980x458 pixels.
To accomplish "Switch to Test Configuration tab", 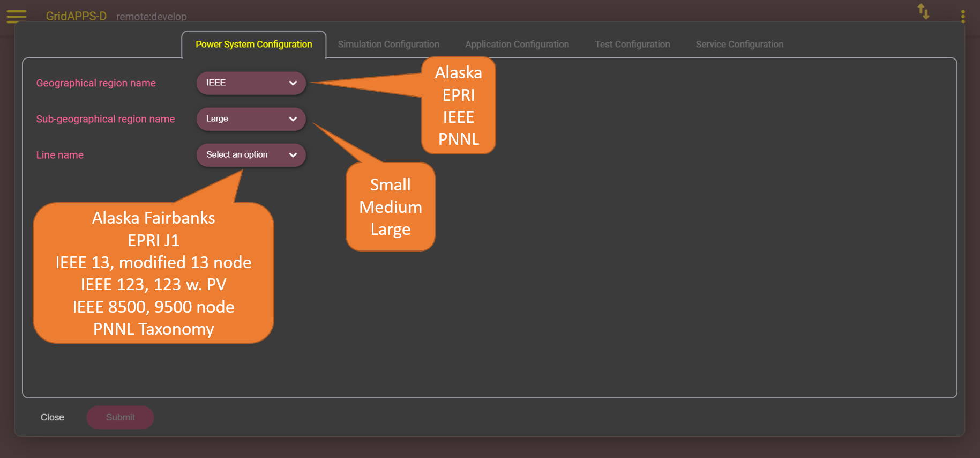I will point(632,45).
